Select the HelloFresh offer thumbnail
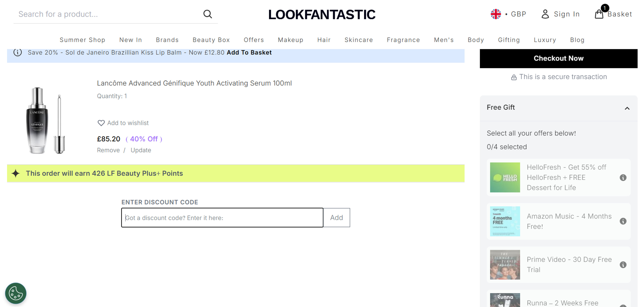 505,177
